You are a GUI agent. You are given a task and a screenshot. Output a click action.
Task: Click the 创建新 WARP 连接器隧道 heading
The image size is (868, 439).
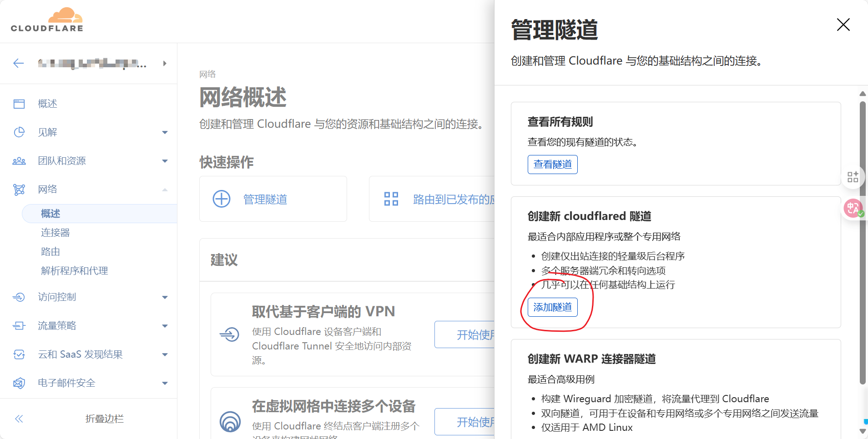pyautogui.click(x=592, y=359)
